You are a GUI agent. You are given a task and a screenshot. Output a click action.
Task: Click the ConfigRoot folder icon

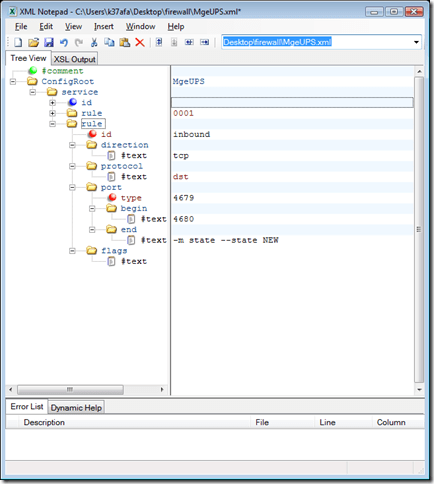pos(32,81)
